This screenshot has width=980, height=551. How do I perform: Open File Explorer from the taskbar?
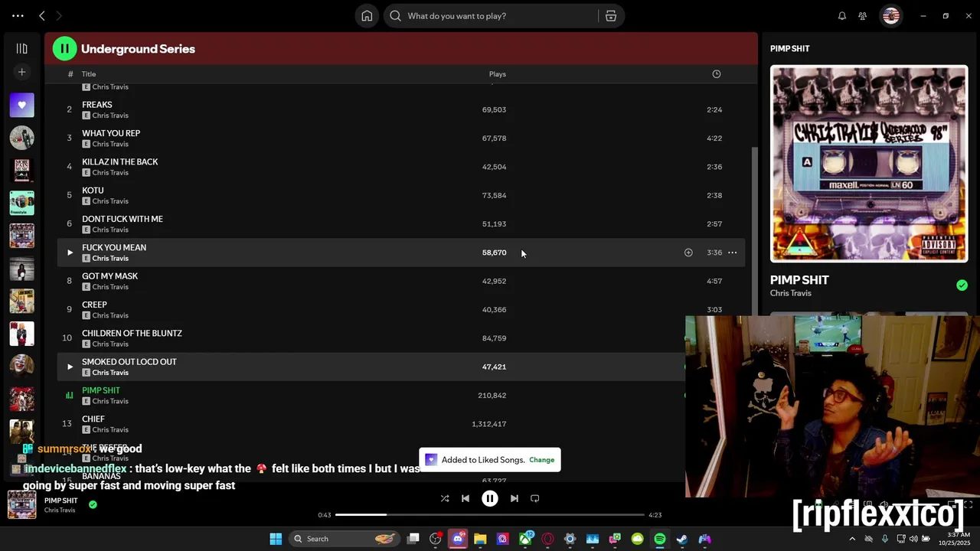[x=480, y=539]
